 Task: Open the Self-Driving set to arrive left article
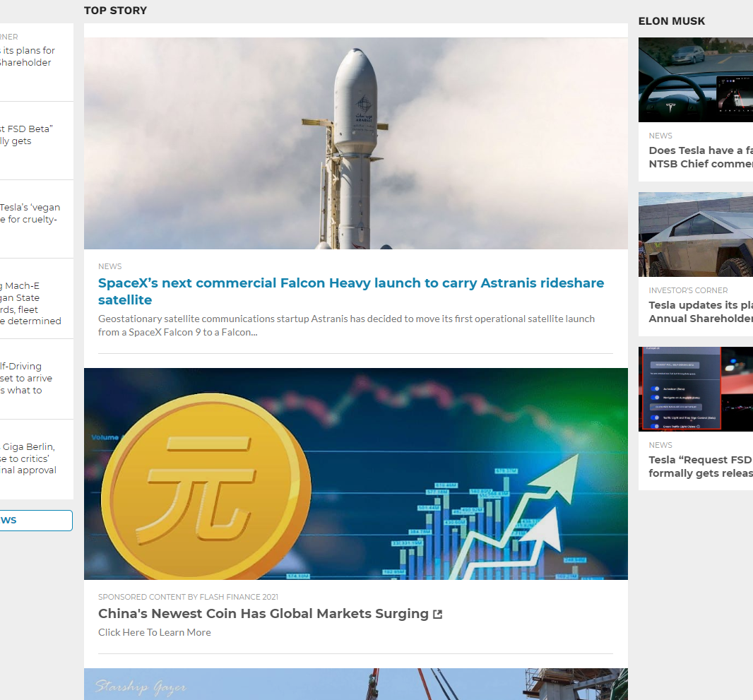pos(26,379)
